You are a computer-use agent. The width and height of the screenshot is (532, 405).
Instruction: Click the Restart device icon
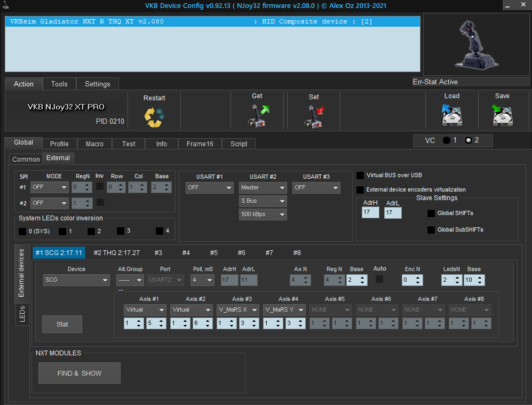tap(154, 117)
